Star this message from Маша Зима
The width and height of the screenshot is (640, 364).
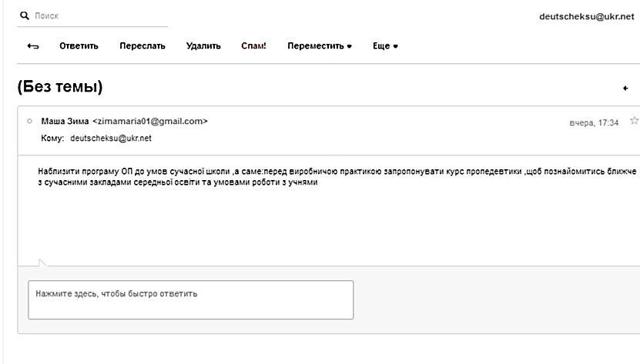[634, 120]
